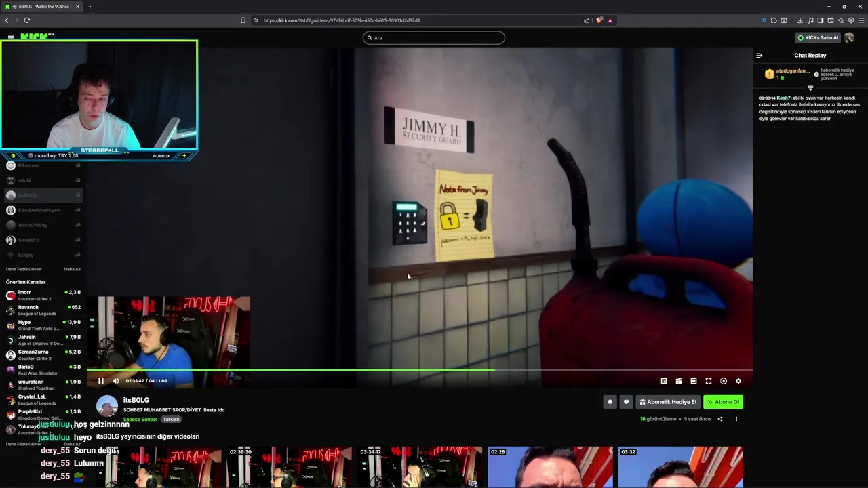Open the 03:32 clip thumbnail
This screenshot has width=868, height=488.
(680, 467)
